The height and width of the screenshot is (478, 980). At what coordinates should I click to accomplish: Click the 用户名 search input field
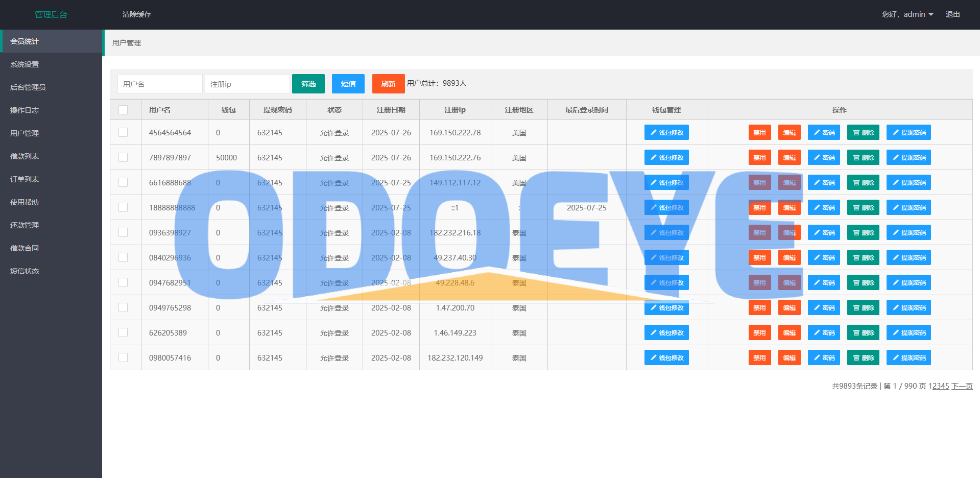click(160, 84)
